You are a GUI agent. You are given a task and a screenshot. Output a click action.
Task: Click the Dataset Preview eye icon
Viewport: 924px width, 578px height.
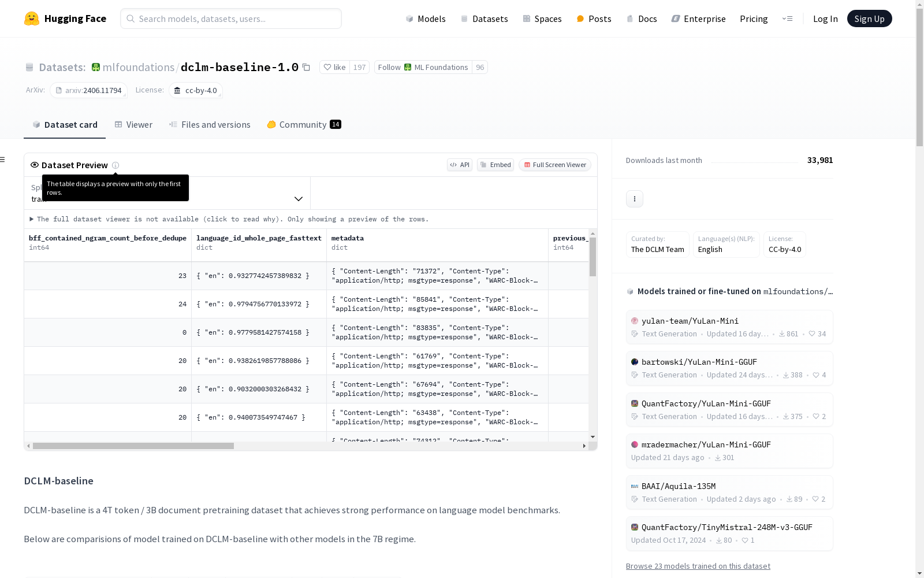[35, 165]
